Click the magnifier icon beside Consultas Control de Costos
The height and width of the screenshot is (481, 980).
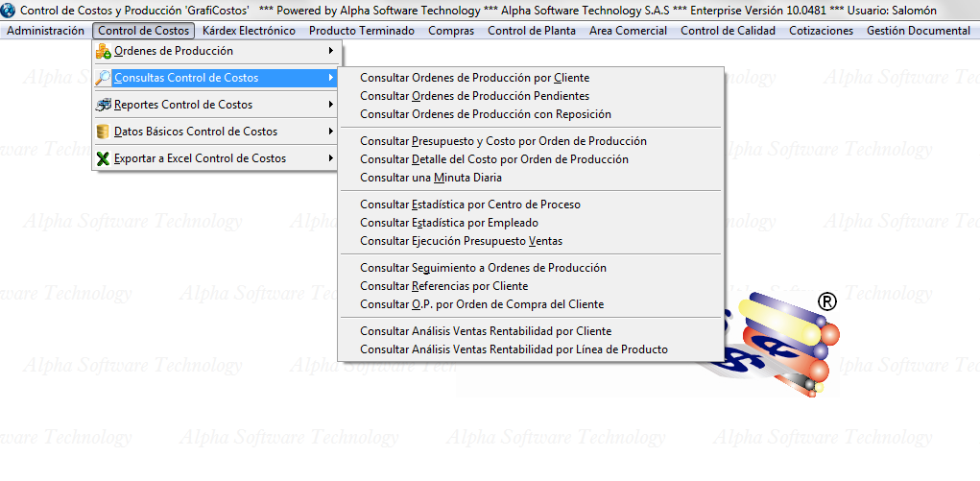[104, 78]
